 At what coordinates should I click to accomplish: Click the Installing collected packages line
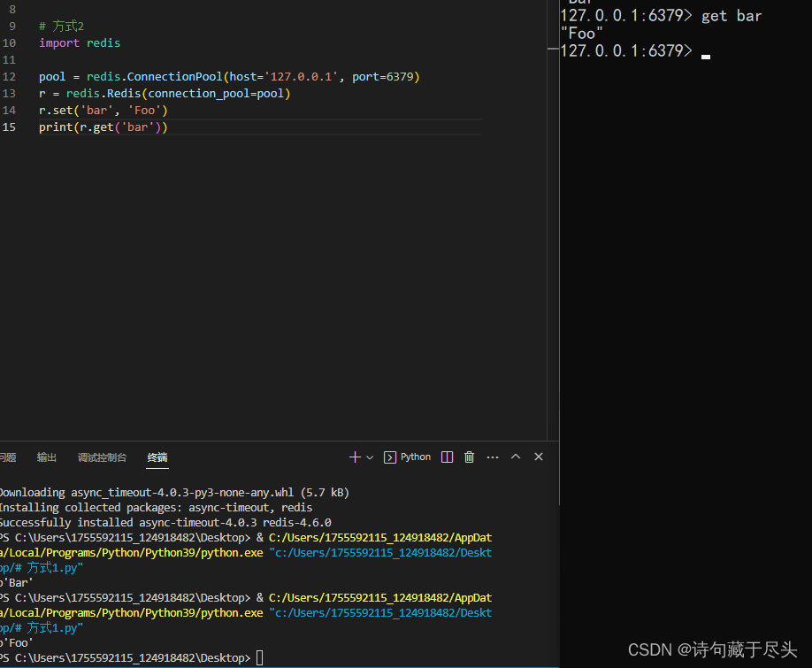click(156, 508)
